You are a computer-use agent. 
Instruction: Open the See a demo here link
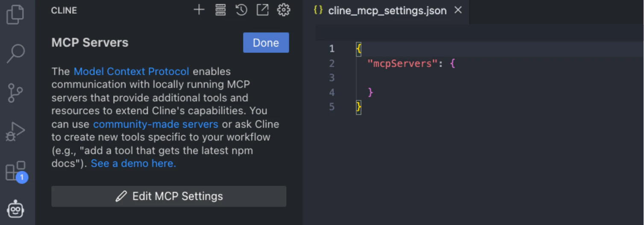click(133, 164)
